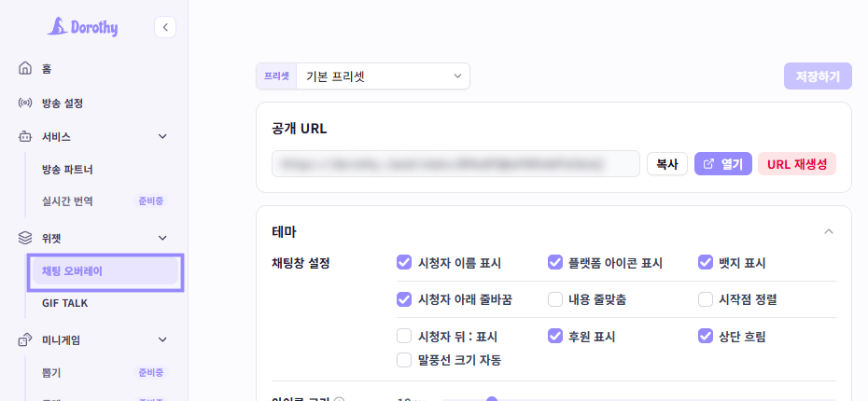The image size is (868, 401).
Task: Click the 채팅창 설정 label
Action: pos(301,263)
